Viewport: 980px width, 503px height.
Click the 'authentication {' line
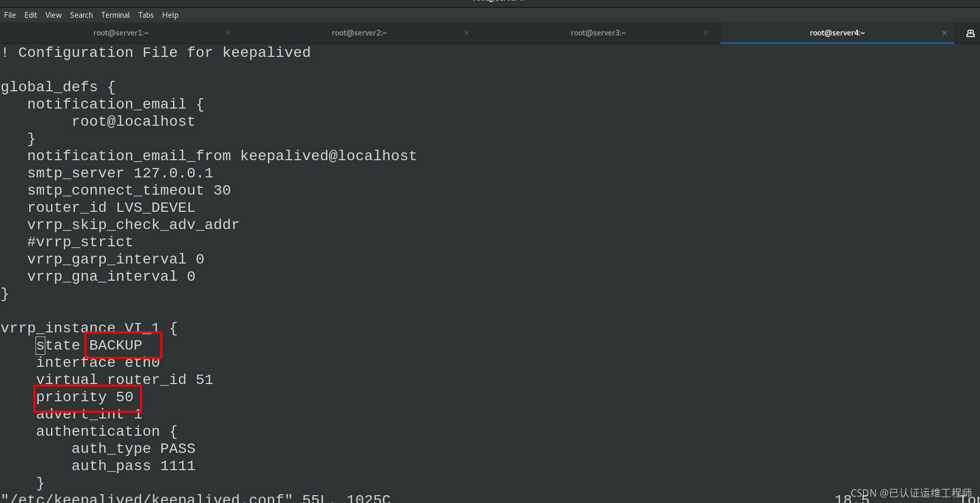[x=107, y=432]
